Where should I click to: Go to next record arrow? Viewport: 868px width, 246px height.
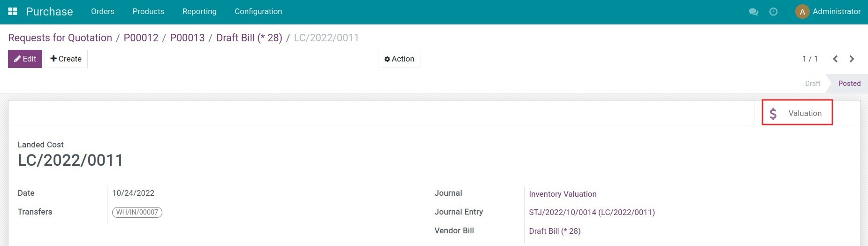[x=852, y=59]
